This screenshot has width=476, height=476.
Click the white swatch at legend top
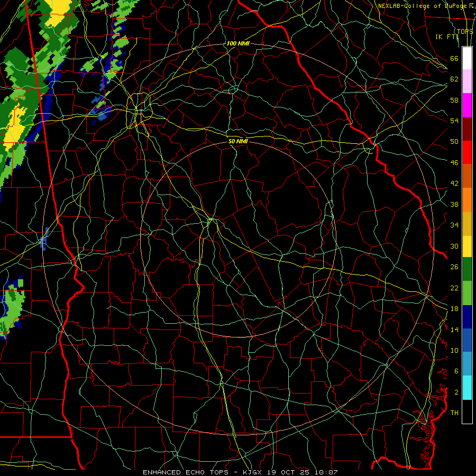coord(467,58)
